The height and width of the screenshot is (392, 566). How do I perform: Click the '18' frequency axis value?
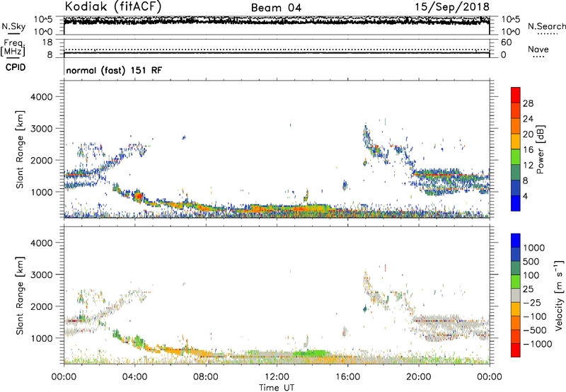[47, 42]
